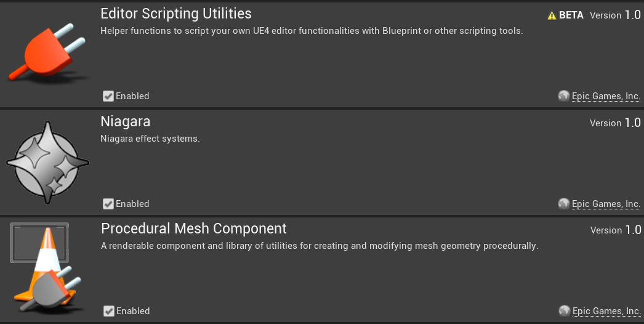The image size is (644, 324).
Task: Click the traffic cone Procedural Mesh icon
Action: click(x=45, y=268)
